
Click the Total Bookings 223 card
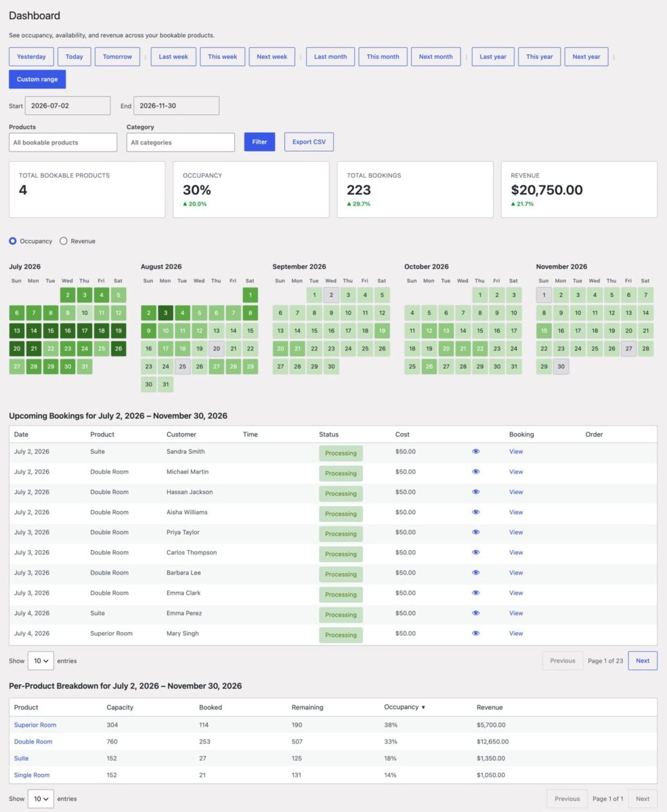[x=415, y=189]
